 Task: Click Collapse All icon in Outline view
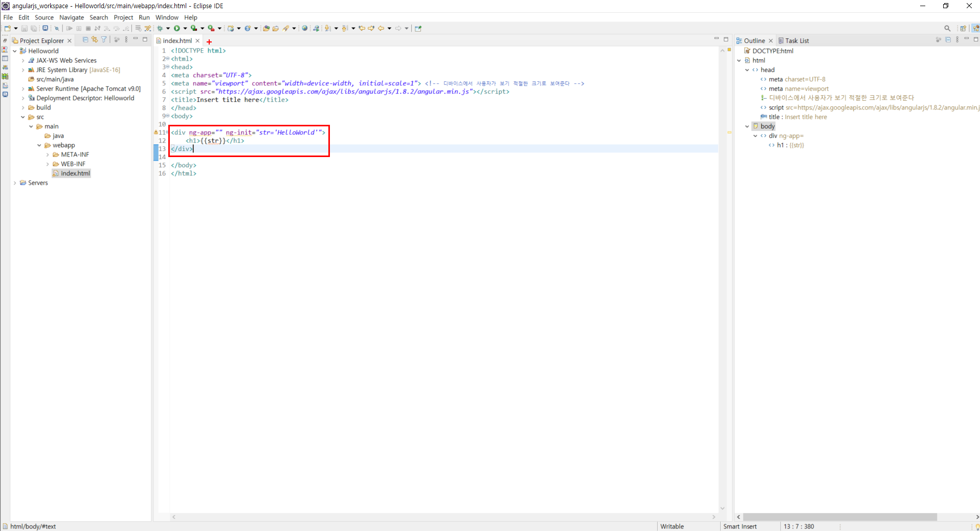pyautogui.click(x=948, y=40)
